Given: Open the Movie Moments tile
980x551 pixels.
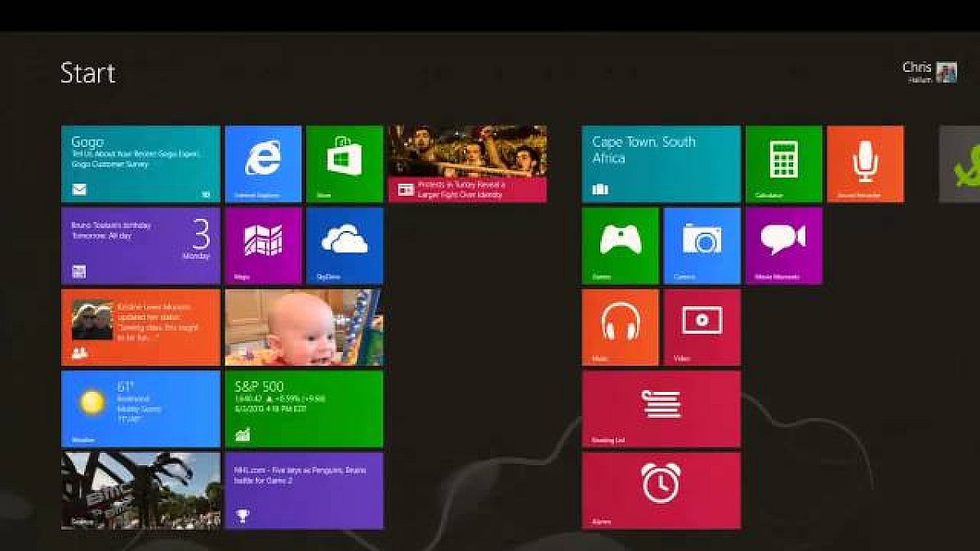Looking at the screenshot, I should pyautogui.click(x=783, y=245).
